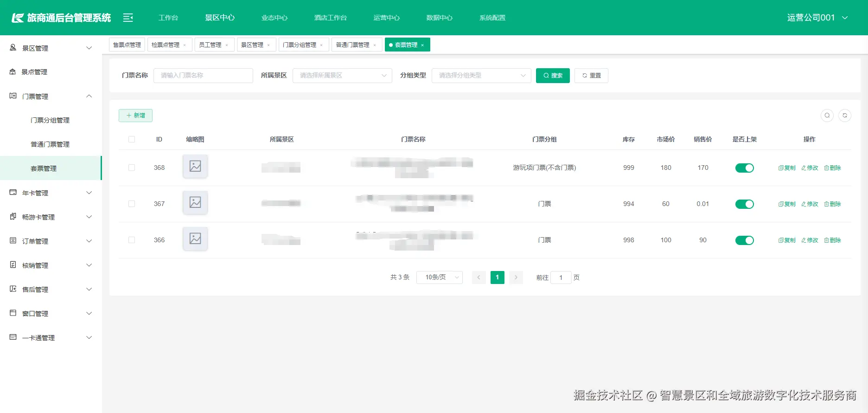Click the round refresh icon above table

tap(845, 116)
